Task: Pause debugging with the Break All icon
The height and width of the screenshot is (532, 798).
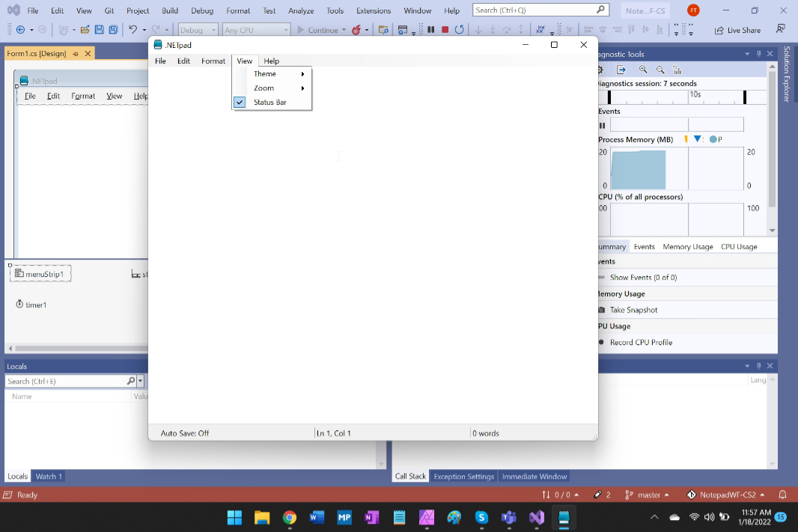Action: pyautogui.click(x=431, y=30)
